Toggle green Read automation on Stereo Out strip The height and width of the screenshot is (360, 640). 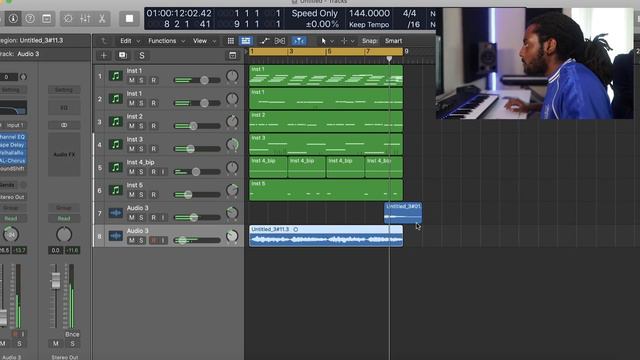tap(64, 218)
